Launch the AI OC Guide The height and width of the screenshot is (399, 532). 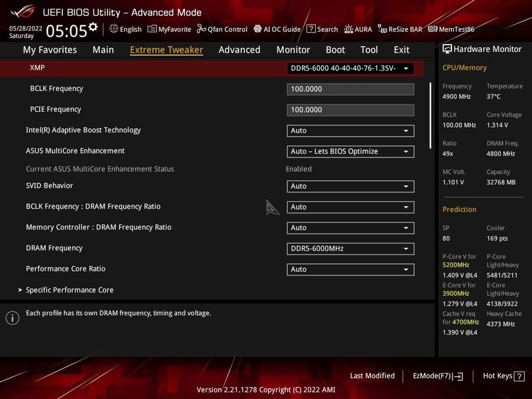pos(283,29)
